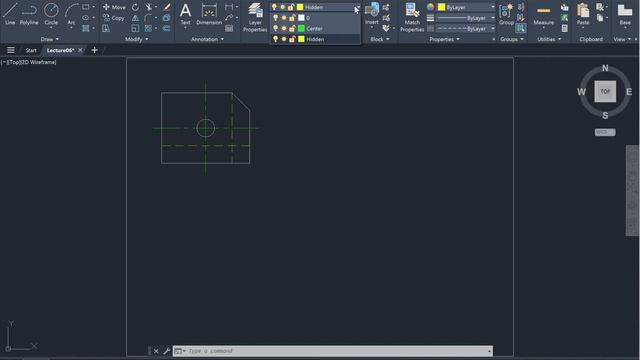
Task: Click the Rotate tool icon
Action: point(135,7)
